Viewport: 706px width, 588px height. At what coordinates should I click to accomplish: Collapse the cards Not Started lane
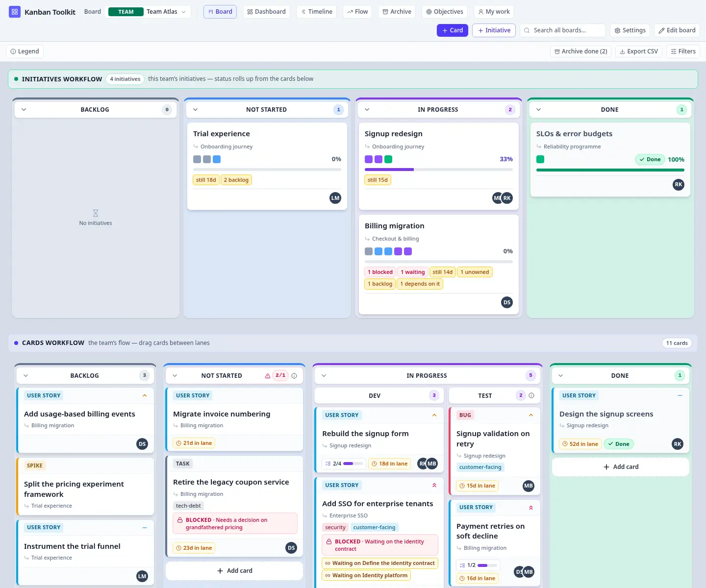(175, 376)
